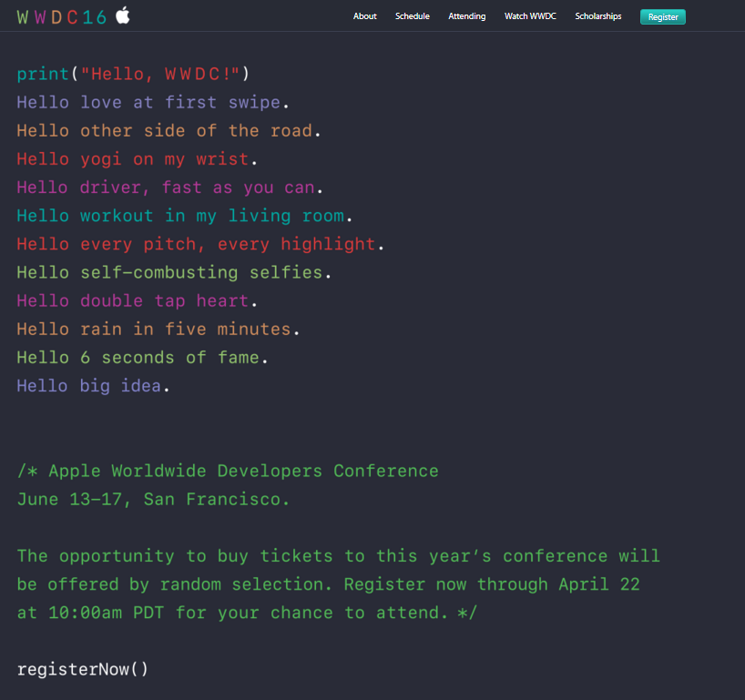Click 'Hello rain in five minutes.'
Viewport: 745px width, 700px height.
pos(158,330)
